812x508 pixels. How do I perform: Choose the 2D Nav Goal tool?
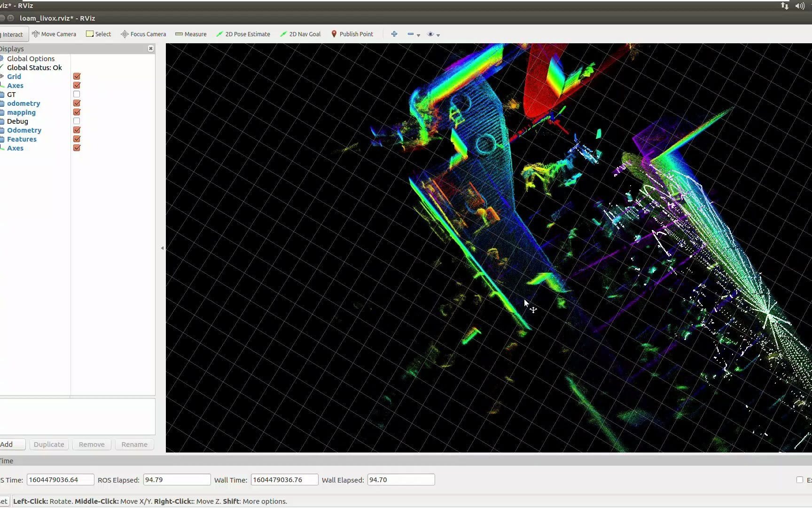(300, 34)
